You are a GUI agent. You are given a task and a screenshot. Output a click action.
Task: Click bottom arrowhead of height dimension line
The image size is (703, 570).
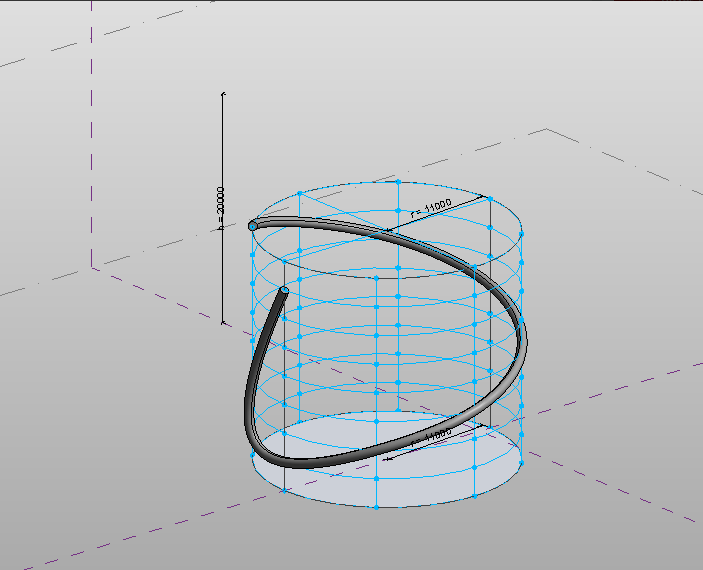(x=222, y=322)
